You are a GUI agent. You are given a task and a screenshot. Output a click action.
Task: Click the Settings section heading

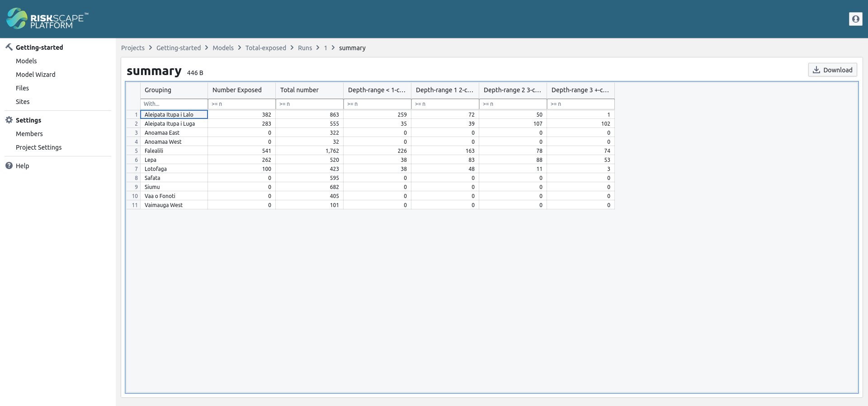click(28, 120)
